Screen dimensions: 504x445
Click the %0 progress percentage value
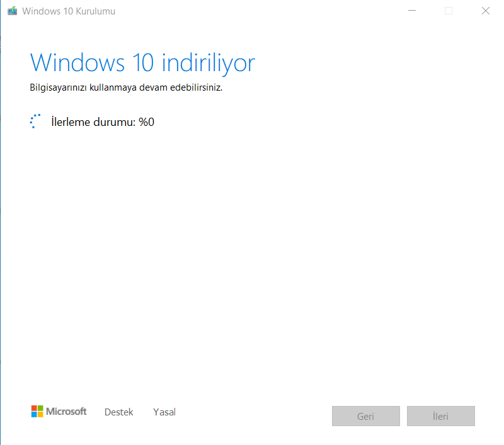point(147,122)
